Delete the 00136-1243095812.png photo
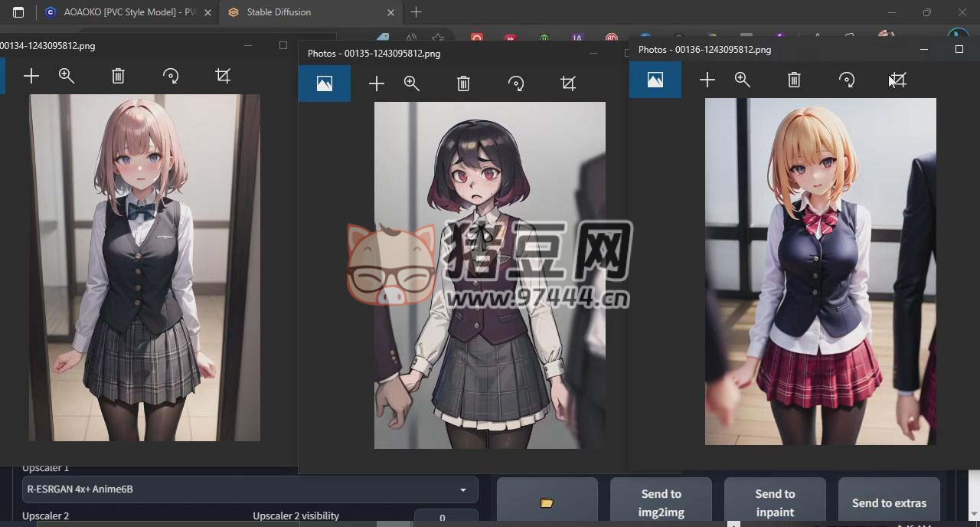Image resolution: width=980 pixels, height=527 pixels. 794,80
